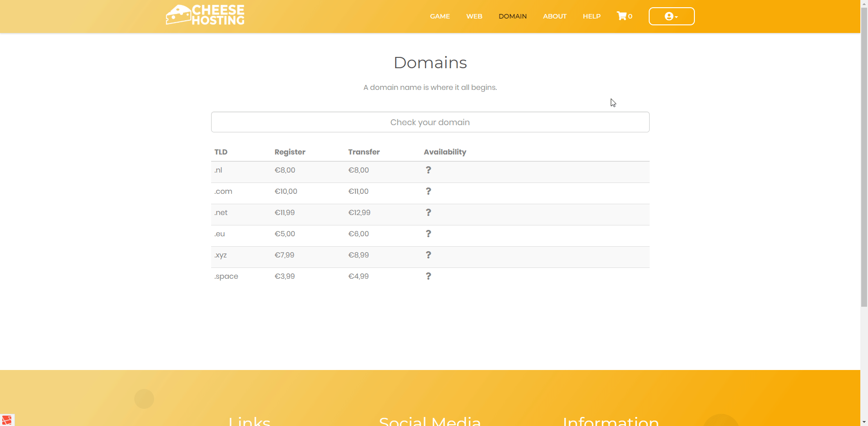868x426 pixels.
Task: Click the scrollbar down arrow
Action: (864, 422)
